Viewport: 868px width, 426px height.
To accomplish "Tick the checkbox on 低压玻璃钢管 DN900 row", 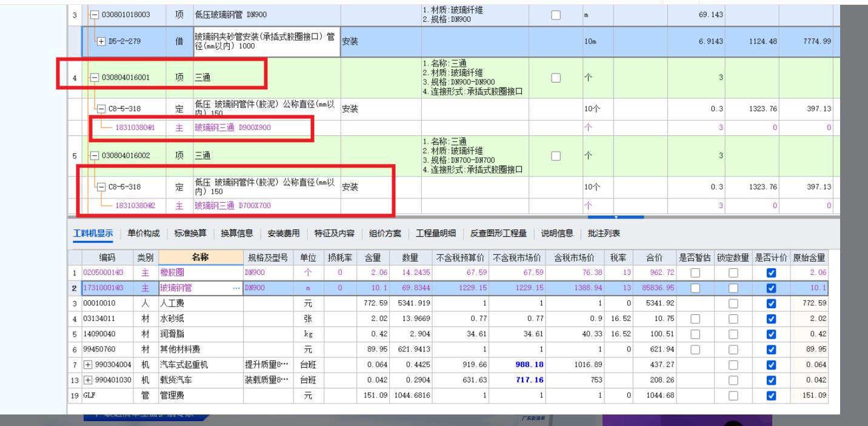I will click(555, 15).
